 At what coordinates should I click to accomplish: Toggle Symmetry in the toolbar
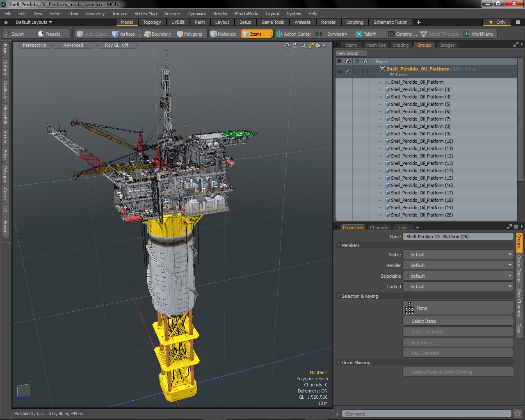click(333, 34)
